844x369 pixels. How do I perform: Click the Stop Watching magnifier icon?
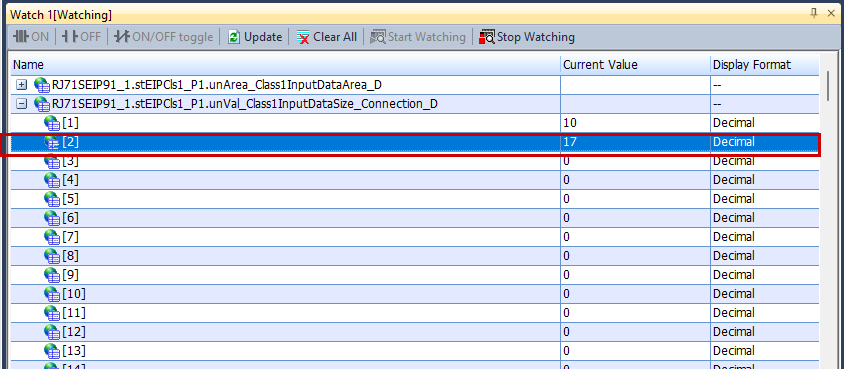click(487, 37)
